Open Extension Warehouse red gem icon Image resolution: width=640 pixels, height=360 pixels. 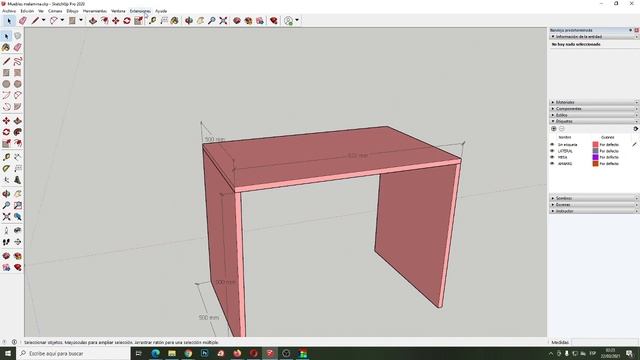pos(274,20)
